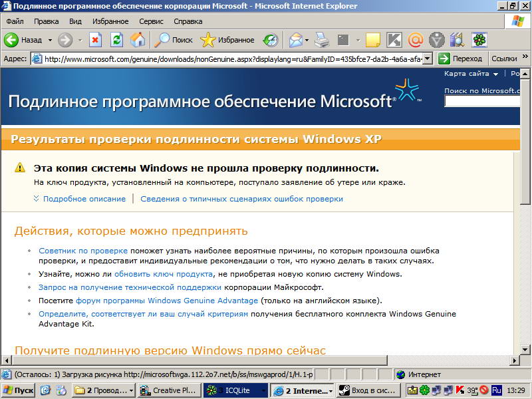Switch to Creative Pl... on the taskbar
The image size is (532, 399).
[170, 390]
